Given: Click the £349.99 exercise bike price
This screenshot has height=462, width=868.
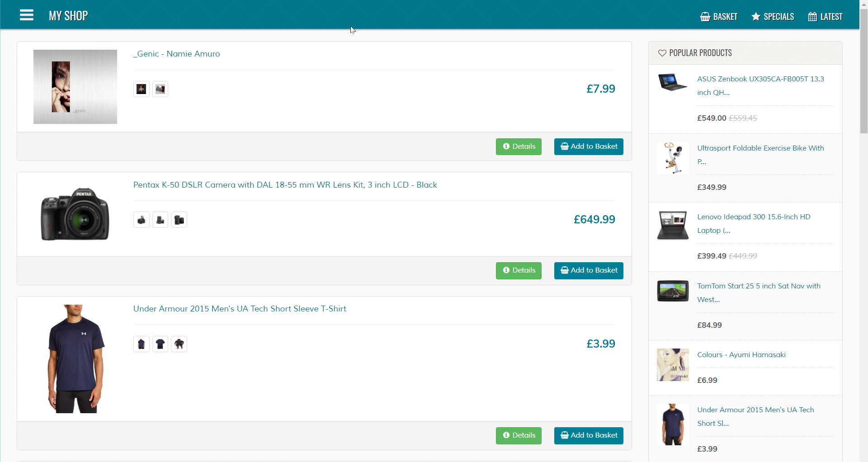Looking at the screenshot, I should pos(712,187).
